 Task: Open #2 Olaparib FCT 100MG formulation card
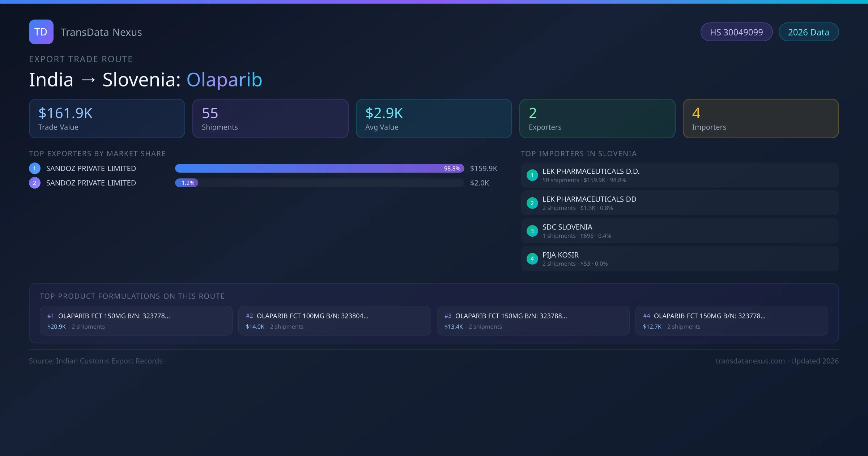click(335, 321)
